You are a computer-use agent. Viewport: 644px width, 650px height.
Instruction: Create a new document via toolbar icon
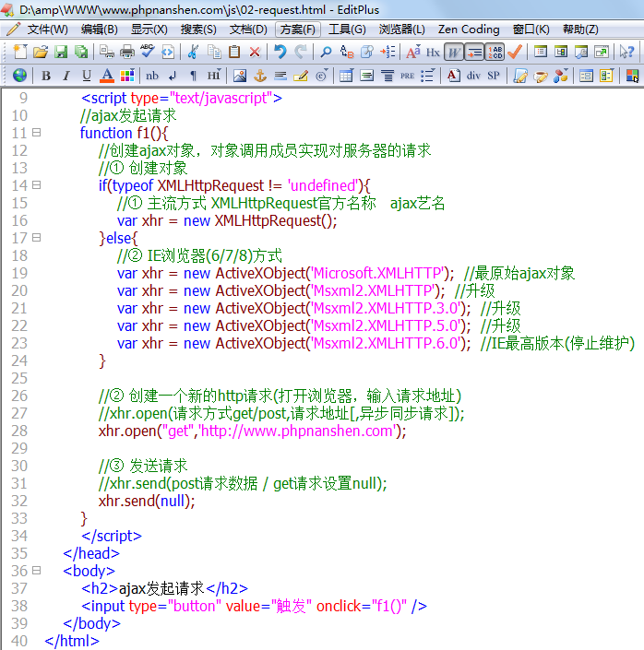(x=20, y=52)
